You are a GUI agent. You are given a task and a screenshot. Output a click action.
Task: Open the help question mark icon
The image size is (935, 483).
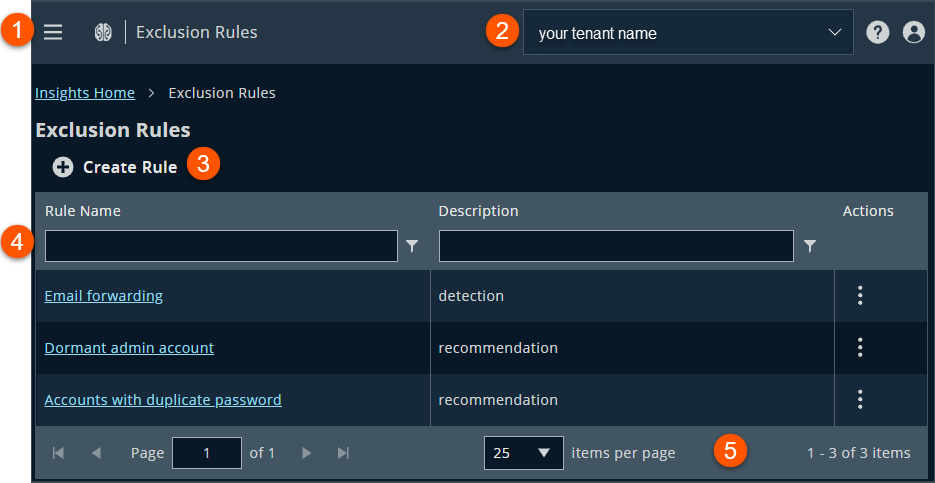(x=878, y=32)
